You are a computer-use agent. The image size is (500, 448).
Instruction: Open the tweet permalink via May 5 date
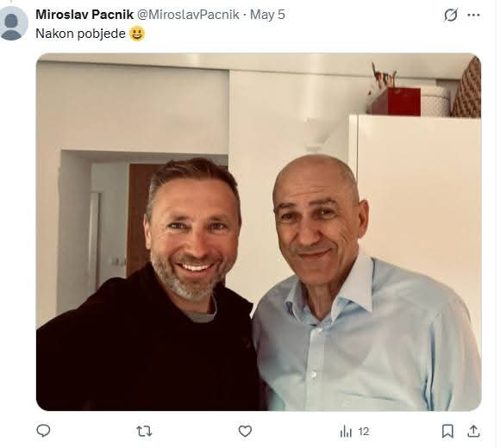(267, 15)
